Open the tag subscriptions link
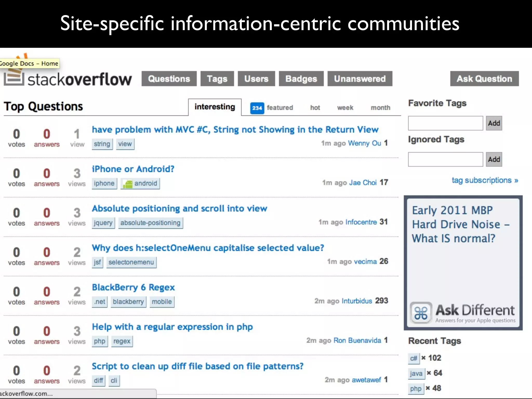 (485, 180)
